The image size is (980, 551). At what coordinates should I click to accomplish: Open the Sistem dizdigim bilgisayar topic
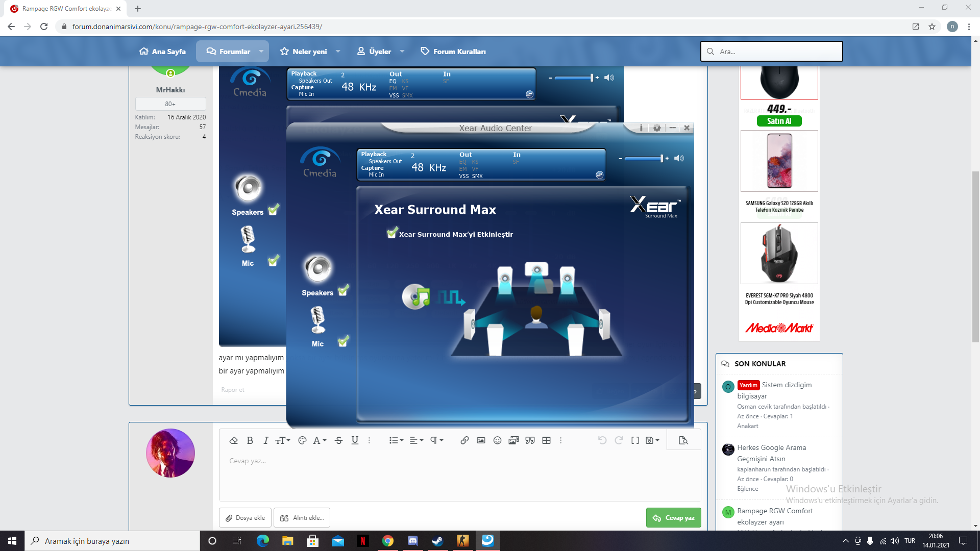point(774,390)
